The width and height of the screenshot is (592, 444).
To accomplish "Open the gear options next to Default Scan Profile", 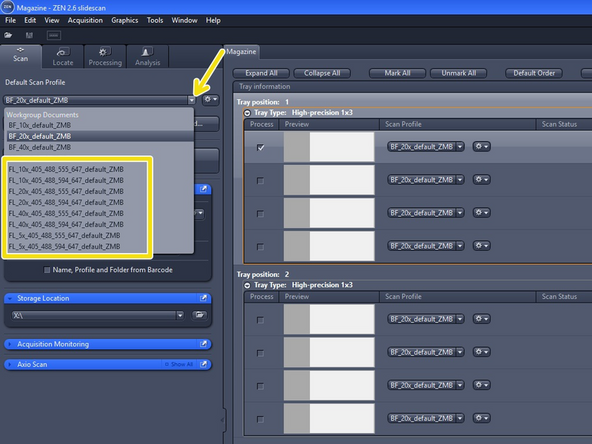I will tap(210, 100).
